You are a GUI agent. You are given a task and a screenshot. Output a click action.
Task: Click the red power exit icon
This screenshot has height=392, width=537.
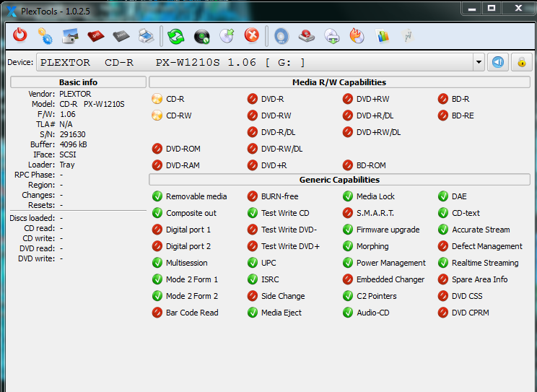coord(20,35)
